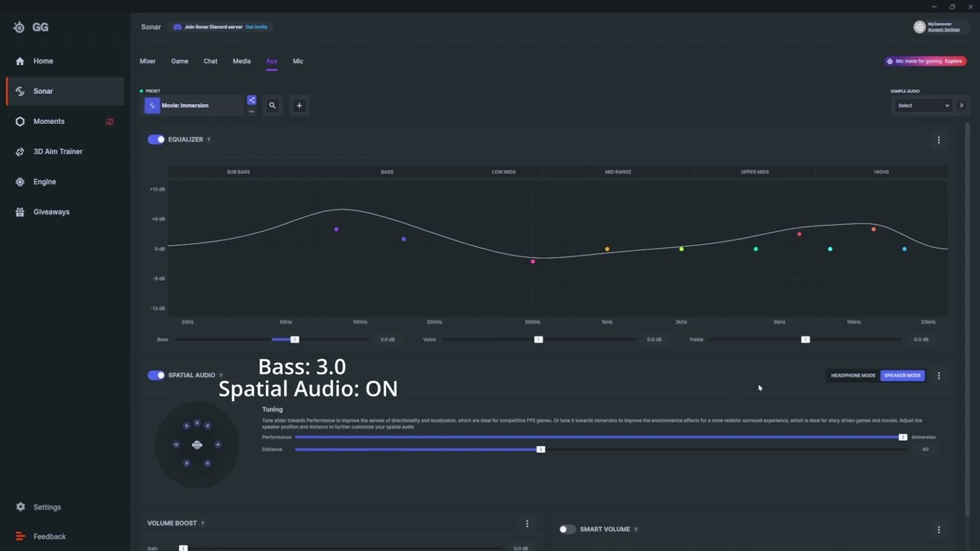Viewport: 980px width, 551px height.
Task: Open the Movie: Immersion preset dropdown
Action: click(x=193, y=106)
